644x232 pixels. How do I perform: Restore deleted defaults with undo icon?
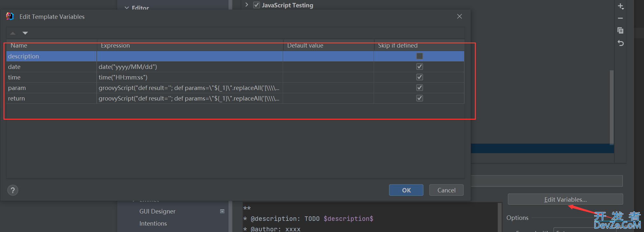[620, 43]
